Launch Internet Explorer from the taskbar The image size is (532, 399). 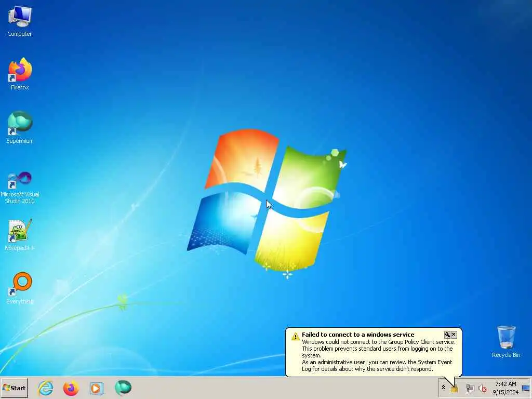[x=46, y=388]
